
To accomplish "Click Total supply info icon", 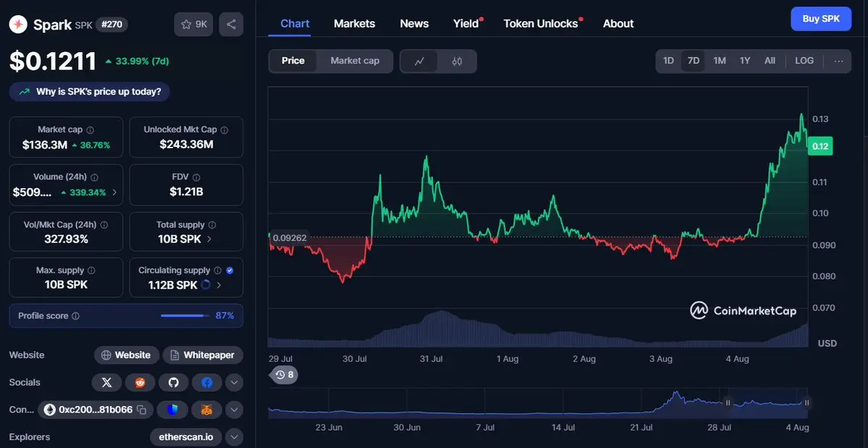I will pos(212,225).
